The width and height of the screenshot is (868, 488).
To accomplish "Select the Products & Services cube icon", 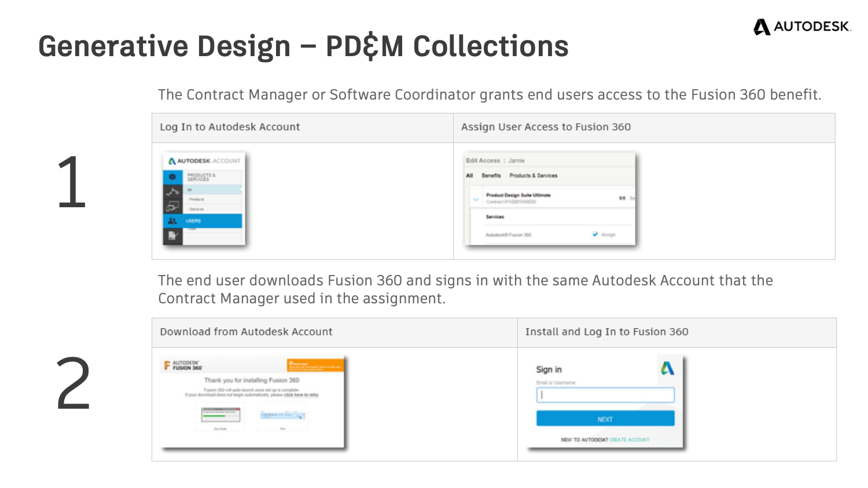I will [x=172, y=177].
